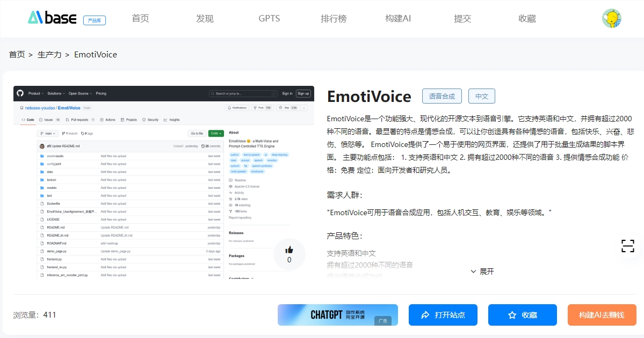The width and height of the screenshot is (644, 338).
Task: Select the 中文 tag
Action: 482,97
